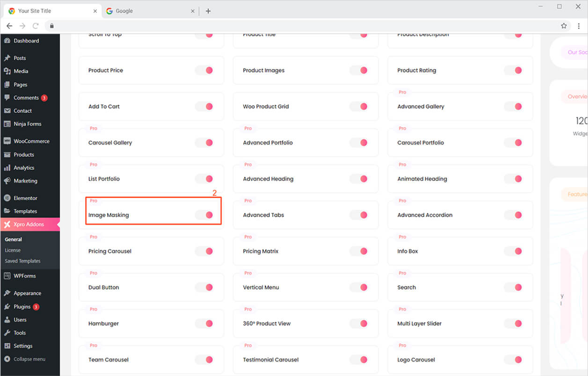The height and width of the screenshot is (376, 588).
Task: Toggle the Animated Heading switch
Action: (513, 179)
